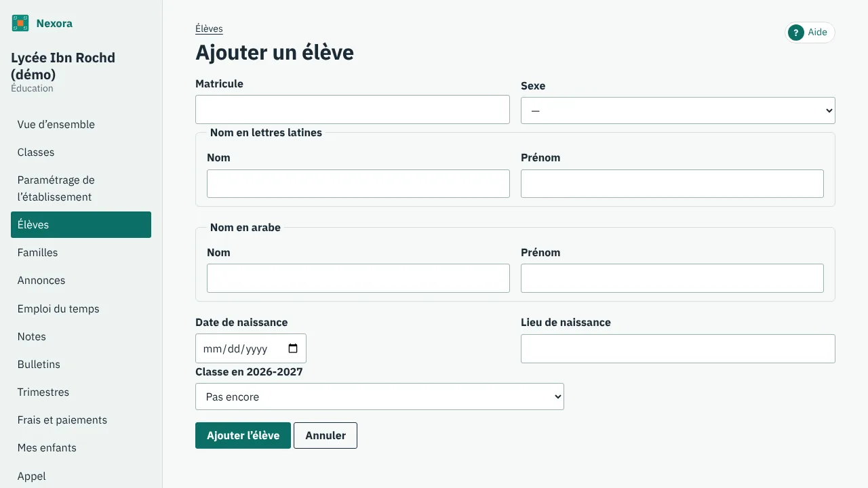This screenshot has height=488, width=868.
Task: Focus the Matricule input field
Action: pyautogui.click(x=352, y=110)
